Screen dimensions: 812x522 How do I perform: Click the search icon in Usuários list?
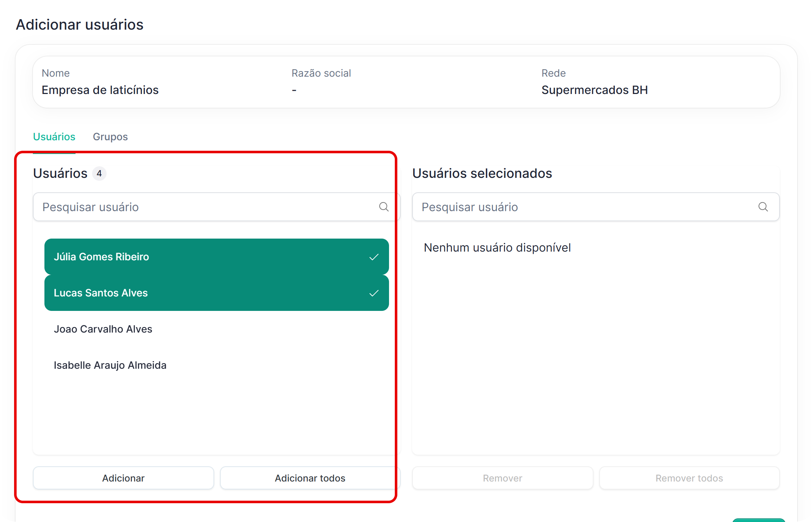coord(384,207)
